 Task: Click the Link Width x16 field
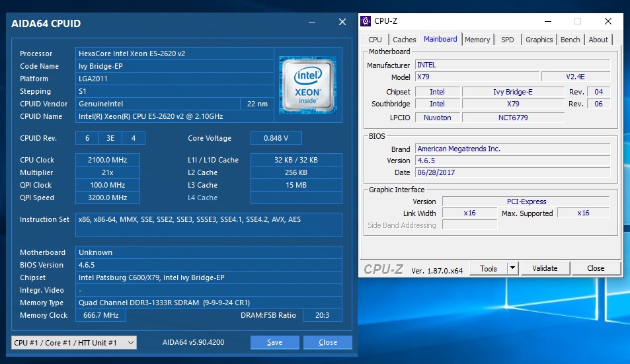[469, 213]
